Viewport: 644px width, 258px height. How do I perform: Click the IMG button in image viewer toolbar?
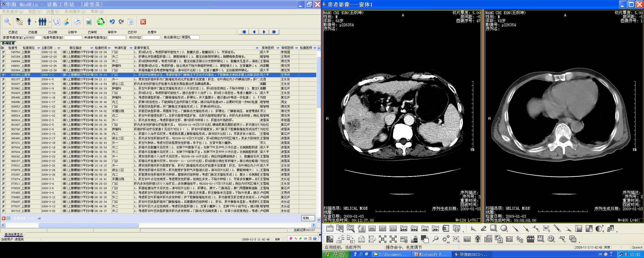[x=372, y=229]
